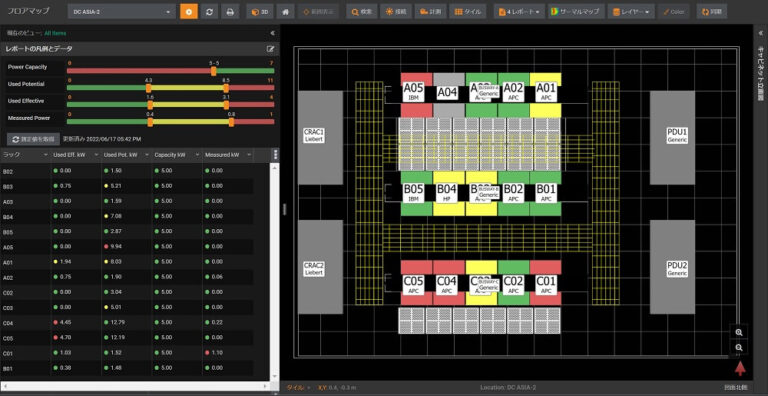The image size is (768, 396).
Task: Click the Measured Power 0.8 slider handle
Action: click(231, 122)
